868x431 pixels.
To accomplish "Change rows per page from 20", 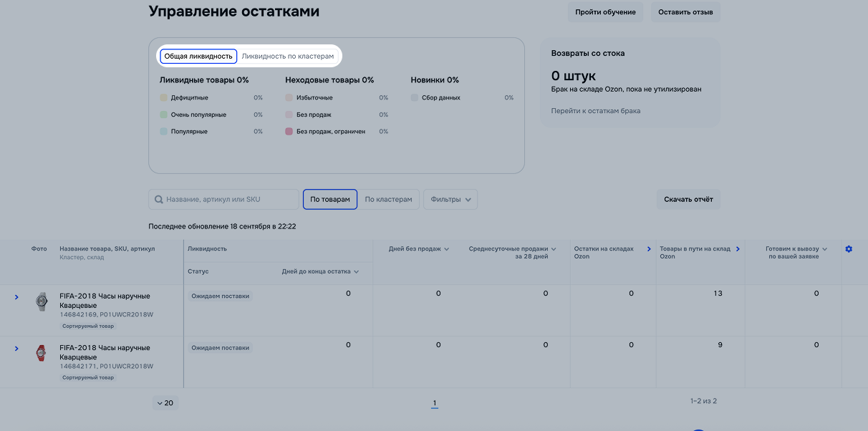I will [164, 403].
